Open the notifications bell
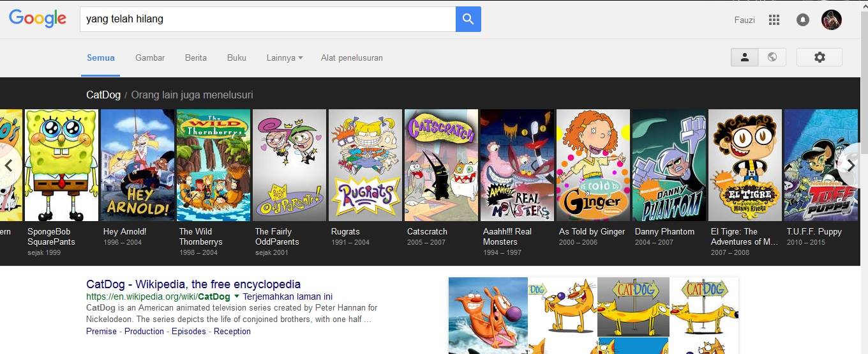Screen dimensions: 868x354 (x=803, y=20)
